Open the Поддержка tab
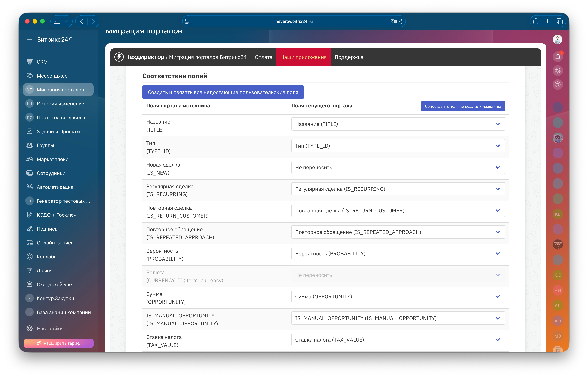The height and width of the screenshot is (377, 588). click(x=349, y=57)
